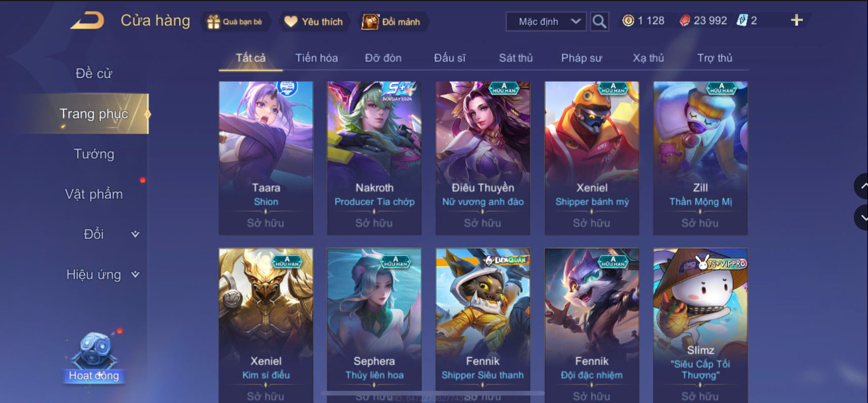Click the gold coin balance icon
The height and width of the screenshot is (403, 868).
point(628,21)
